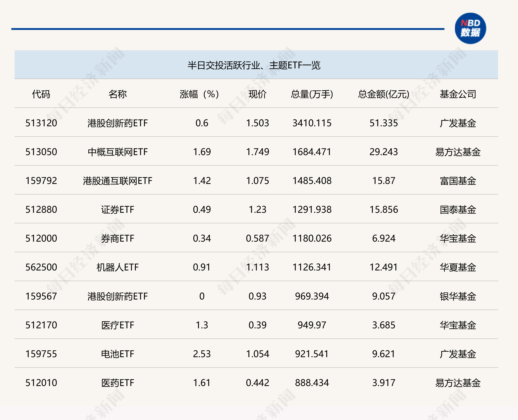
Task: Click the 总金额 value 29.243
Action: tap(384, 152)
